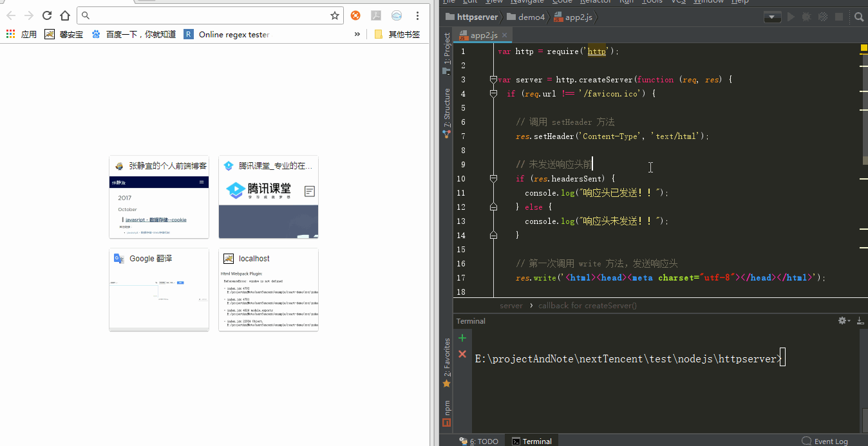Hide the Terminal panel using the hide icon

point(860,321)
